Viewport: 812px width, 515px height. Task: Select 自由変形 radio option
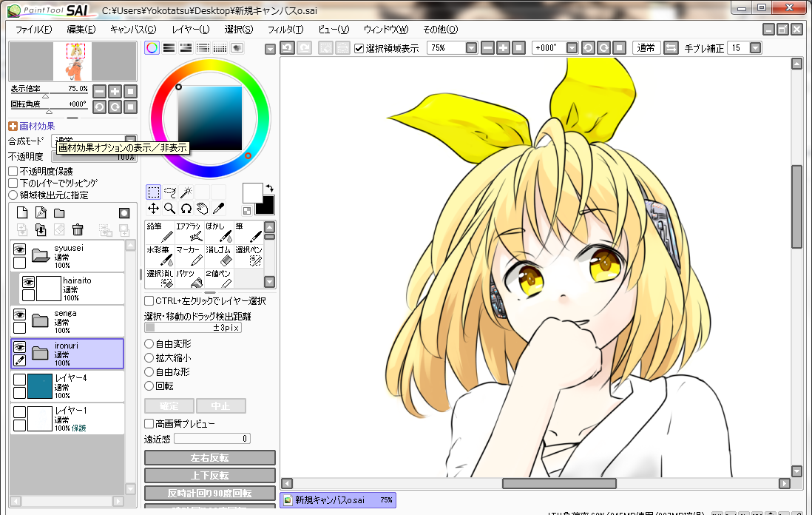pos(149,343)
